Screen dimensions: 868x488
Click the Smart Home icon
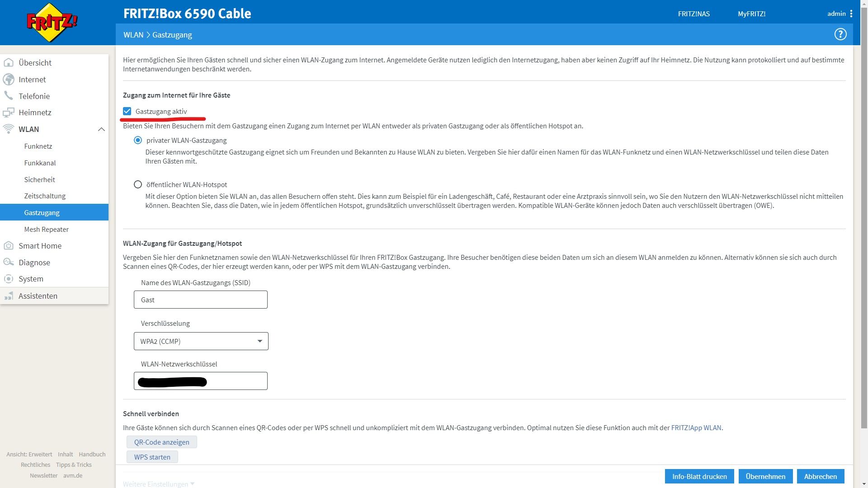pos(9,246)
